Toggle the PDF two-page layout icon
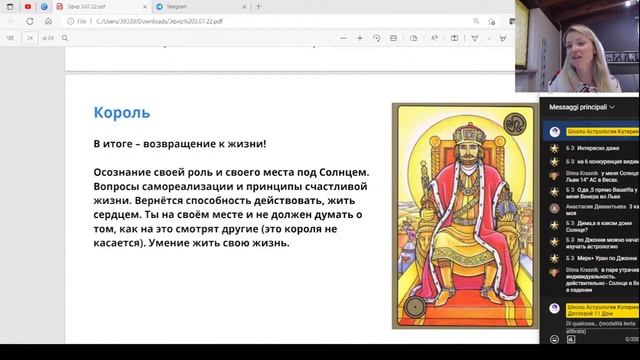This screenshot has width=640, height=360. [454, 38]
